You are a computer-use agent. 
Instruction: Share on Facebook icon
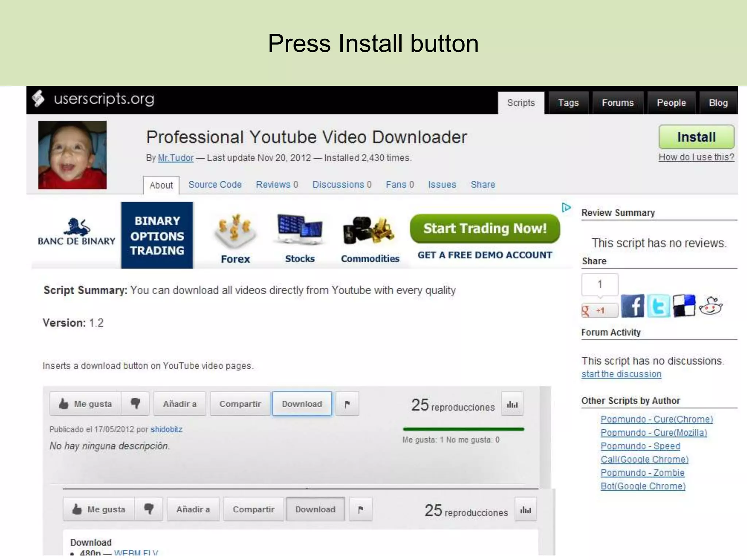pos(632,306)
